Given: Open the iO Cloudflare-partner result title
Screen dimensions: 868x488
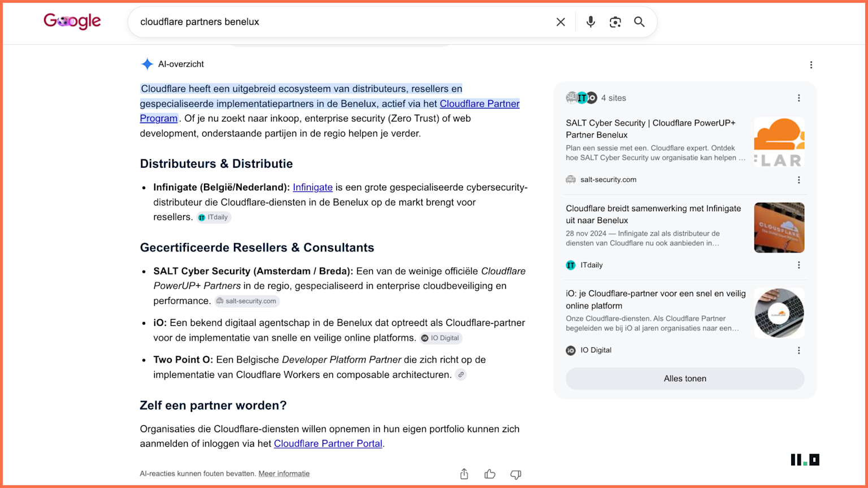Looking at the screenshot, I should coord(656,299).
